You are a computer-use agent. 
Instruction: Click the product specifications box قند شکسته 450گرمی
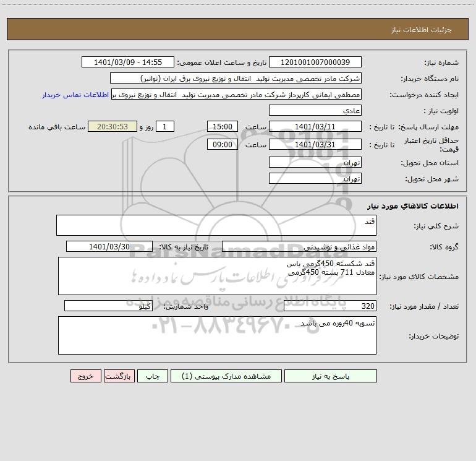coord(217,276)
